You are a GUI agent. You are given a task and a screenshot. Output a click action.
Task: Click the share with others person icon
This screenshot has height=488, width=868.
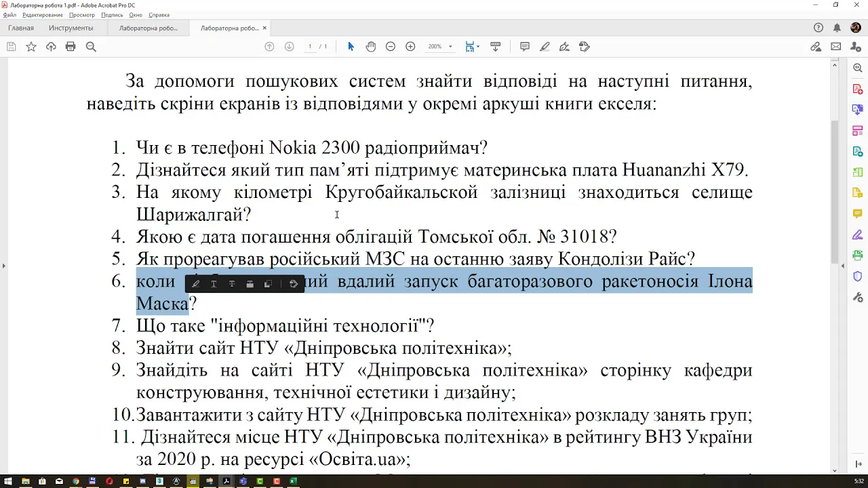856,47
